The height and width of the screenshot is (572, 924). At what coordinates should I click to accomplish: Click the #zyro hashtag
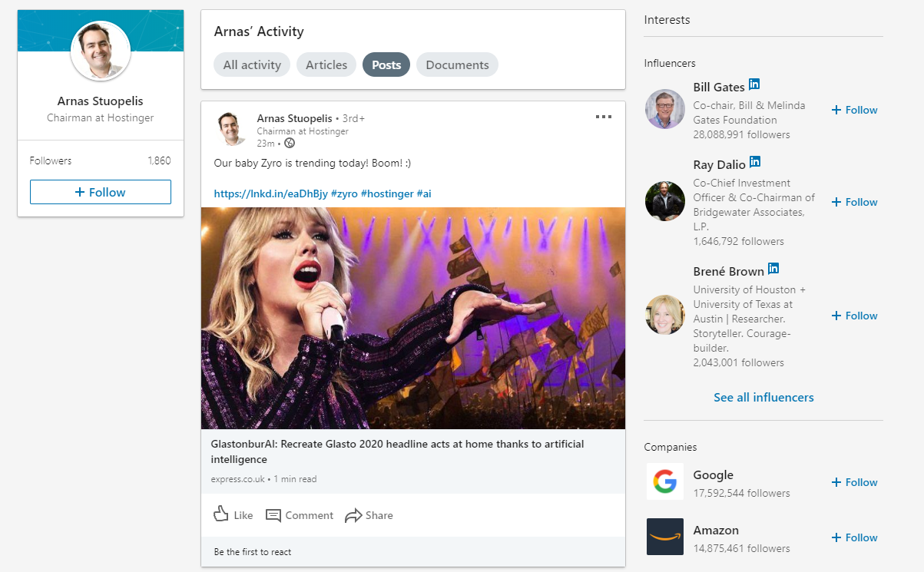[344, 193]
